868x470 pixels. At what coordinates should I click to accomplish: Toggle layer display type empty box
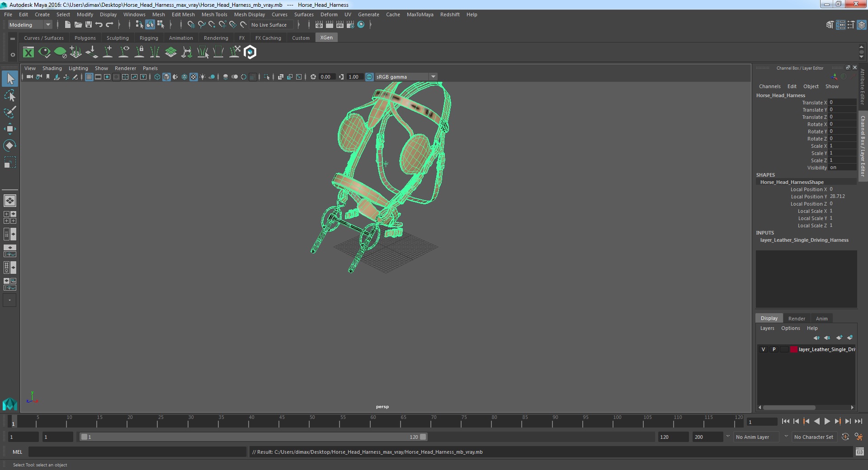coord(784,349)
